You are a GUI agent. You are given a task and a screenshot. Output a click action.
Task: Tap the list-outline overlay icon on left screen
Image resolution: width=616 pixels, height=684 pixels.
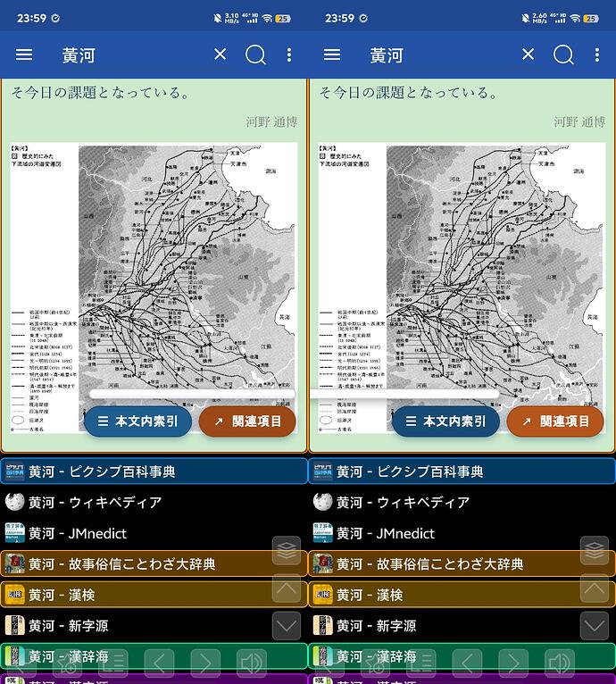tap(113, 664)
